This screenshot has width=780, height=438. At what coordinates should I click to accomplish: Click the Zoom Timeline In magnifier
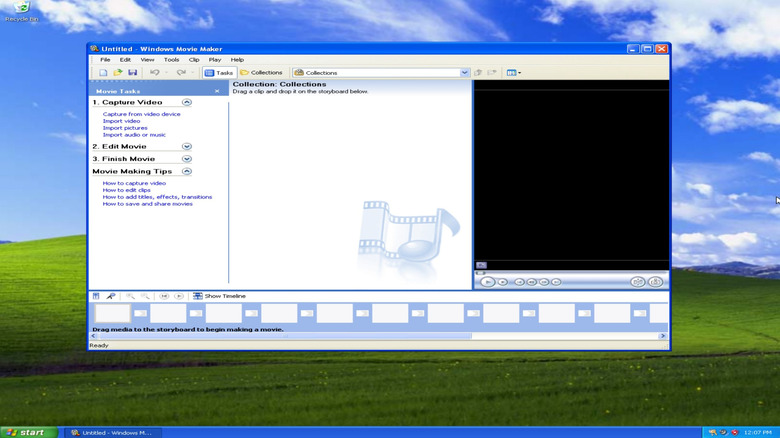(x=130, y=296)
